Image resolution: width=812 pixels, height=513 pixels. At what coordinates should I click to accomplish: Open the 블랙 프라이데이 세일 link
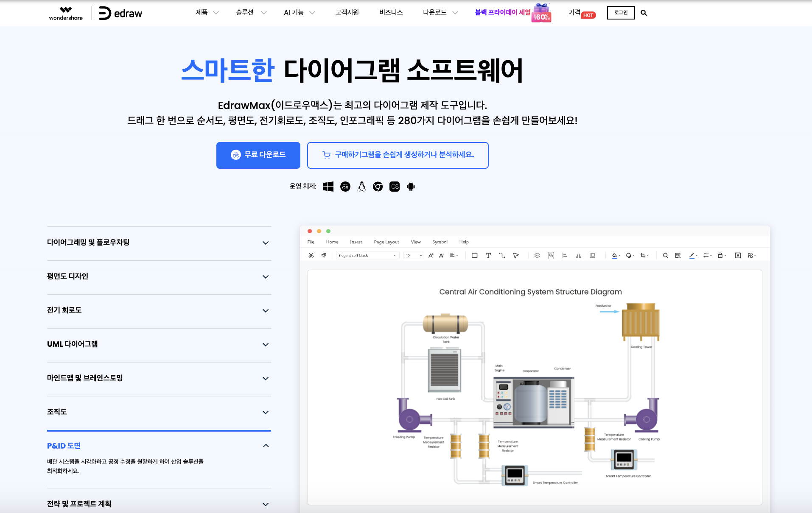[x=502, y=13]
